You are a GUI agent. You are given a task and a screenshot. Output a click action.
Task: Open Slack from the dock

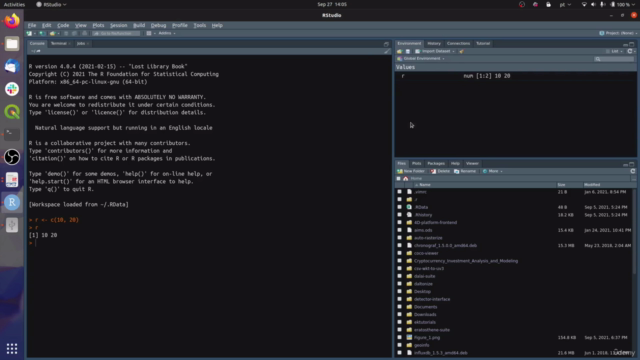click(12, 89)
